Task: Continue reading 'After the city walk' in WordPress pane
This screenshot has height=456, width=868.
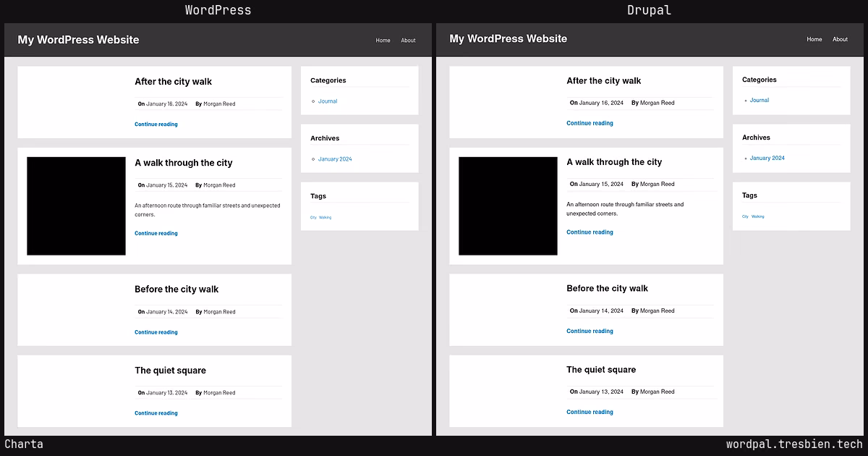Action: coord(156,124)
